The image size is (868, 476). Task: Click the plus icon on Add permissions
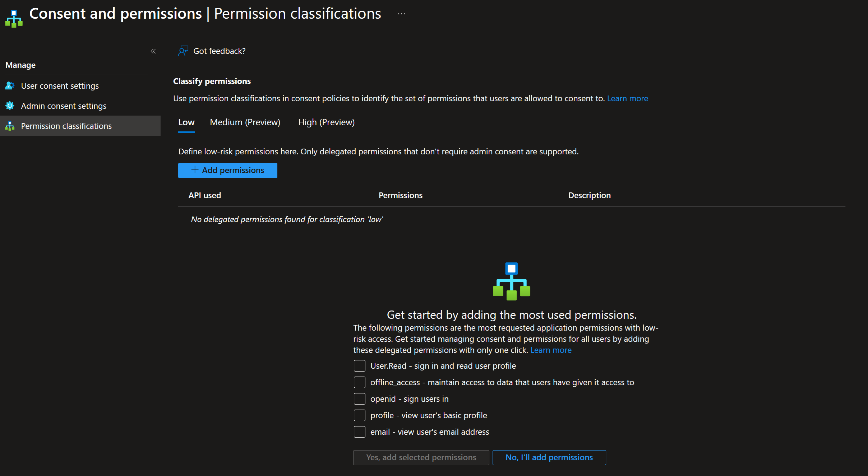tap(195, 170)
